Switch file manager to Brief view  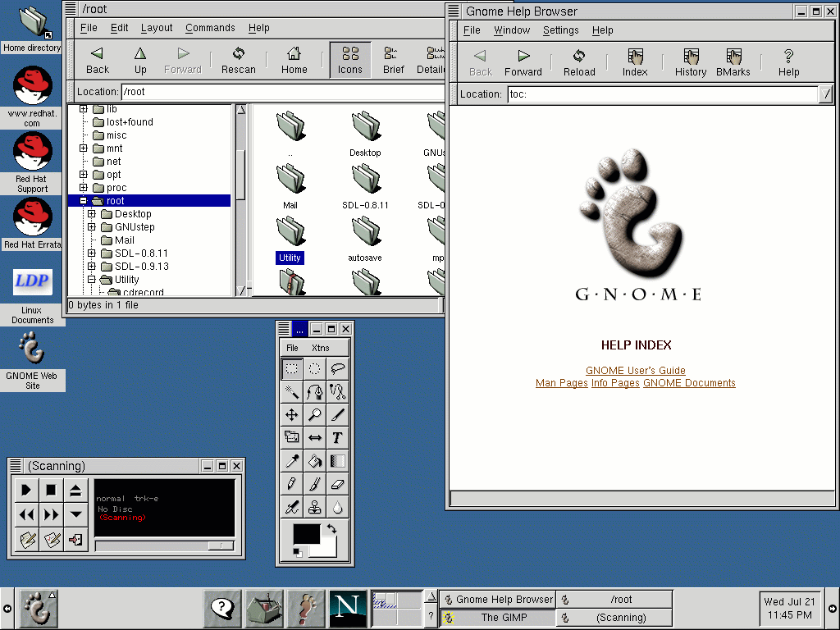(393, 61)
